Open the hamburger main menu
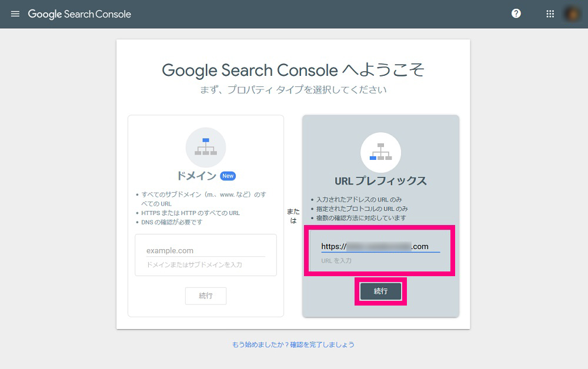The height and width of the screenshot is (369, 588). click(15, 14)
